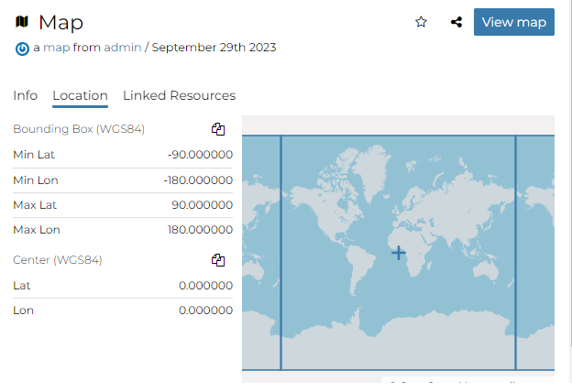This screenshot has height=392, width=572.
Task: Click the circular status icon before 'a map'
Action: pos(22,49)
